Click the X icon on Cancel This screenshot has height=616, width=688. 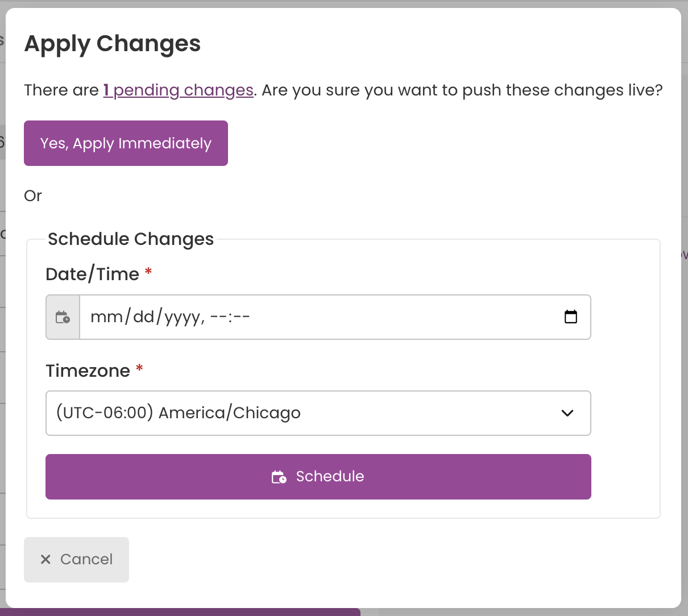pos(45,559)
